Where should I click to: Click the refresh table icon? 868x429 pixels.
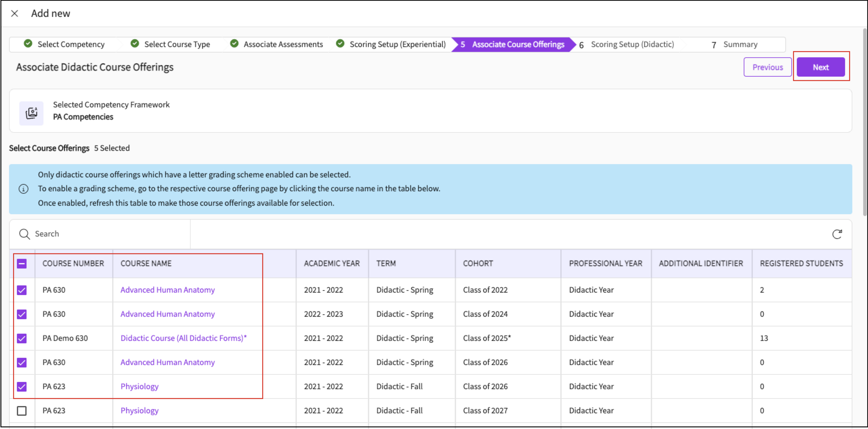[837, 234]
